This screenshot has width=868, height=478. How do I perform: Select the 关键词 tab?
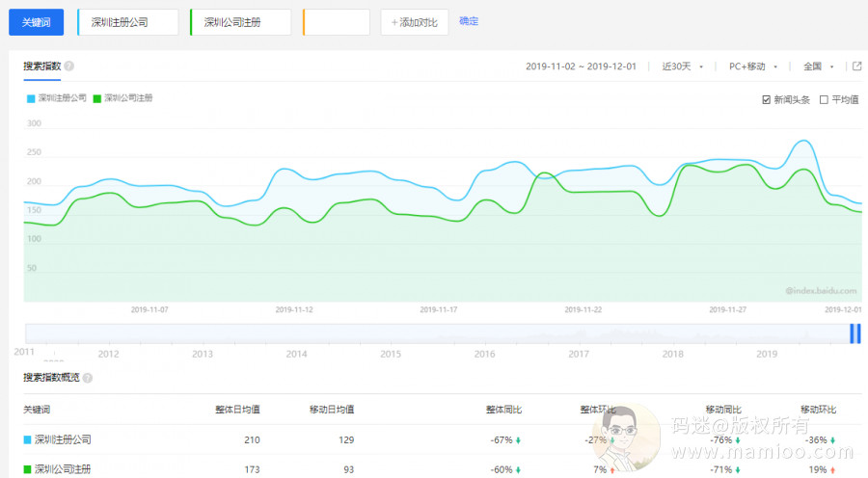click(37, 22)
